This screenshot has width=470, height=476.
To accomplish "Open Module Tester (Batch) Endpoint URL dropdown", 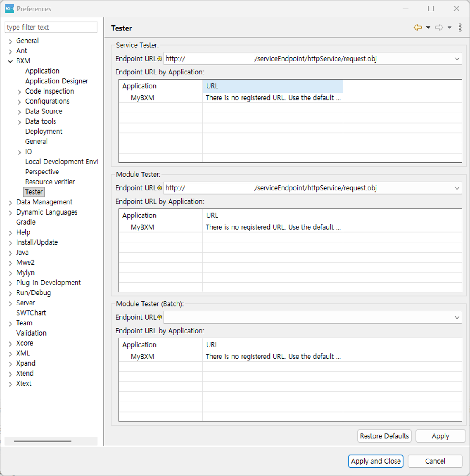I will [x=457, y=317].
